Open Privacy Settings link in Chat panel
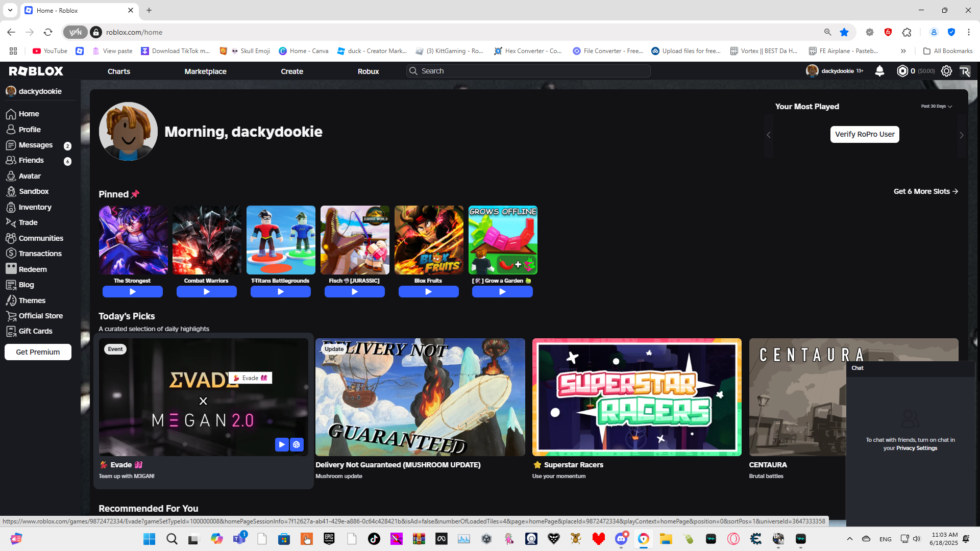Screen dimensions: 980x551 pyautogui.click(x=917, y=448)
